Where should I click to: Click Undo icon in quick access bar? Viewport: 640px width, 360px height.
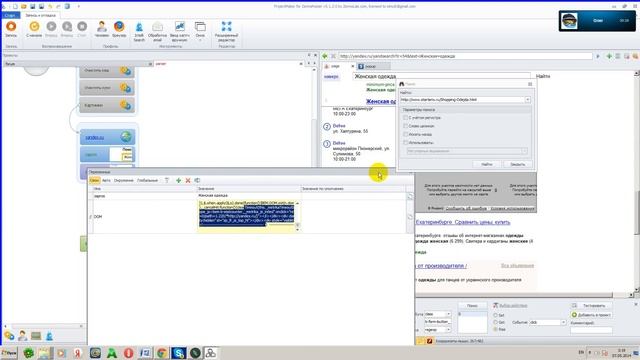50,7
